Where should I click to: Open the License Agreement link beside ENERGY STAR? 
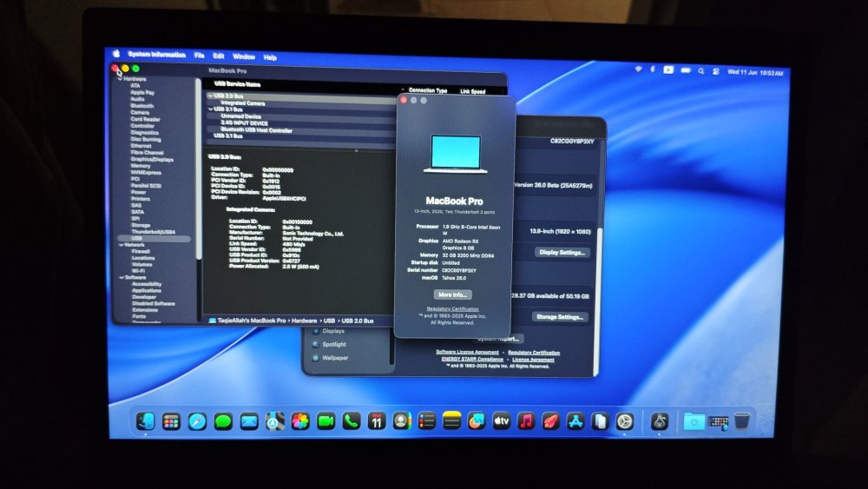533,360
